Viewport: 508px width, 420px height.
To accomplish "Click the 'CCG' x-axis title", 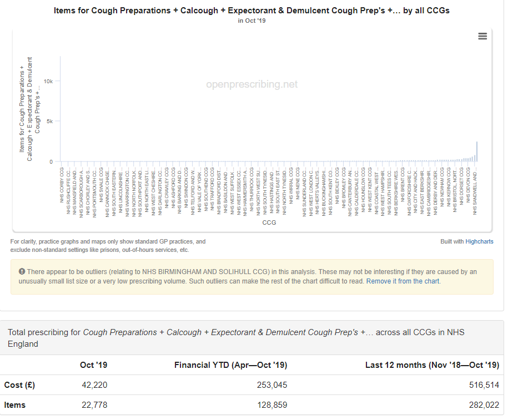I will click(269, 222).
